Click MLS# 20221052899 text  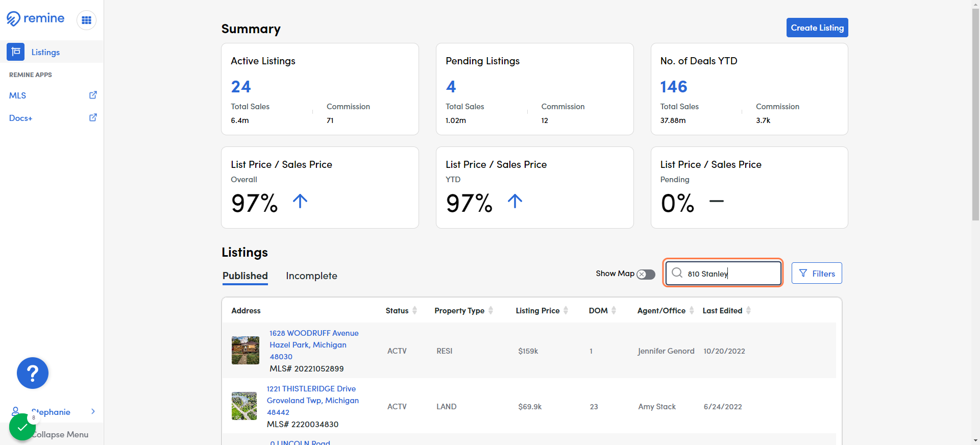(307, 368)
